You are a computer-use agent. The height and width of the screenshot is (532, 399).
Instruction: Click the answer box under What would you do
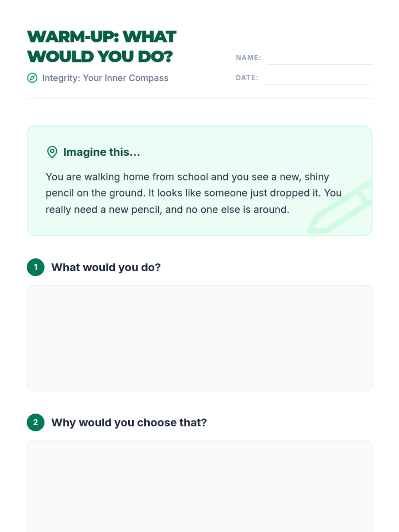199,338
